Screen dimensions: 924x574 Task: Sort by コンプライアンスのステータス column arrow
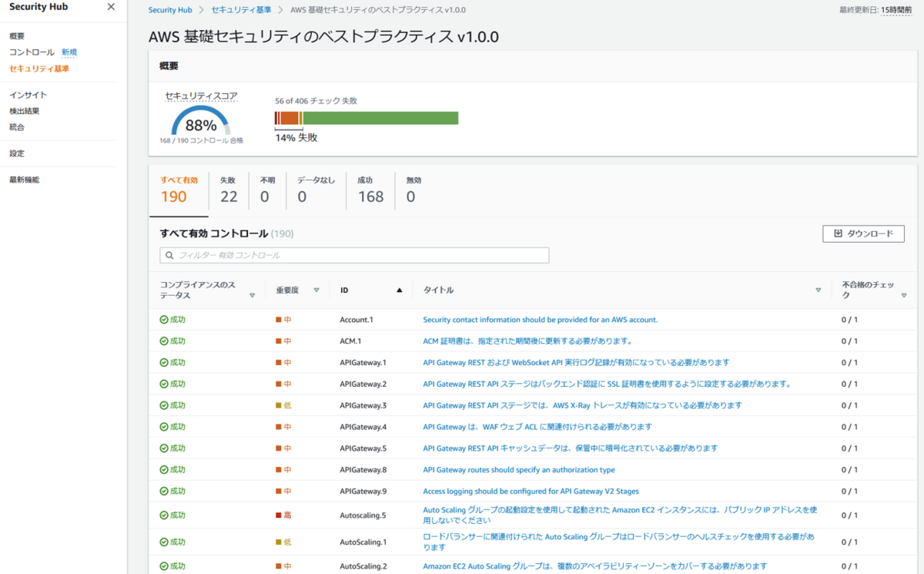[x=252, y=295]
